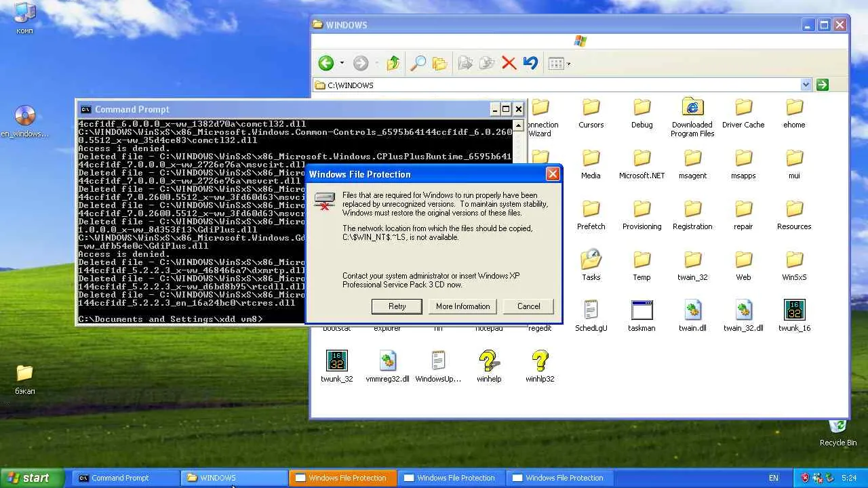Select the WindowsUp... log file
The height and width of the screenshot is (488, 868).
click(438, 367)
